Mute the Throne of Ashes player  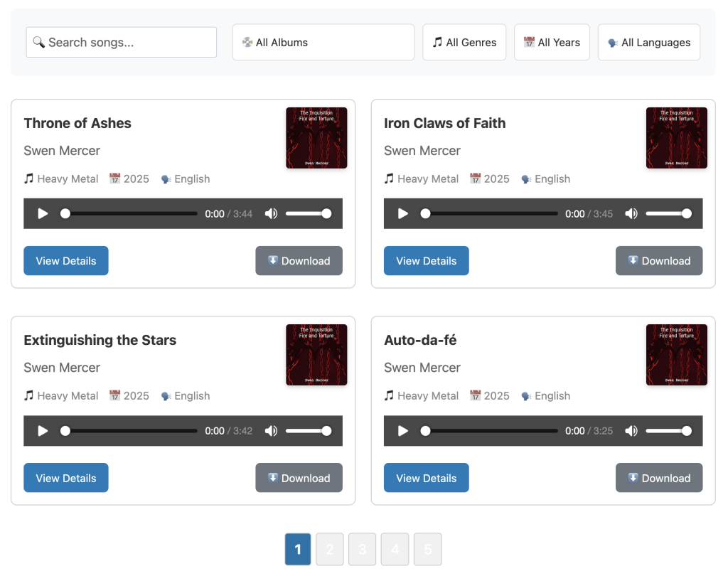pyautogui.click(x=271, y=213)
